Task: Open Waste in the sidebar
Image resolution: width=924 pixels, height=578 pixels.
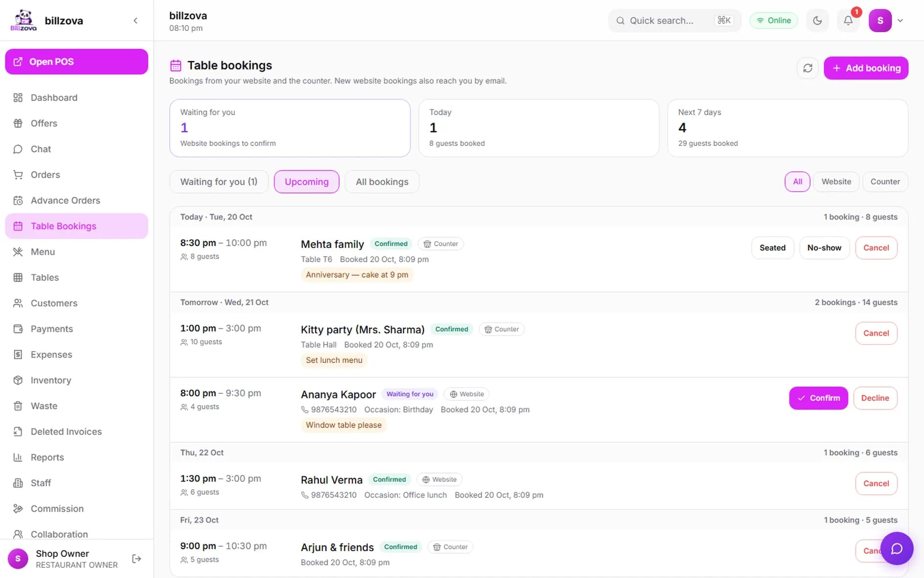Action: (x=77, y=406)
